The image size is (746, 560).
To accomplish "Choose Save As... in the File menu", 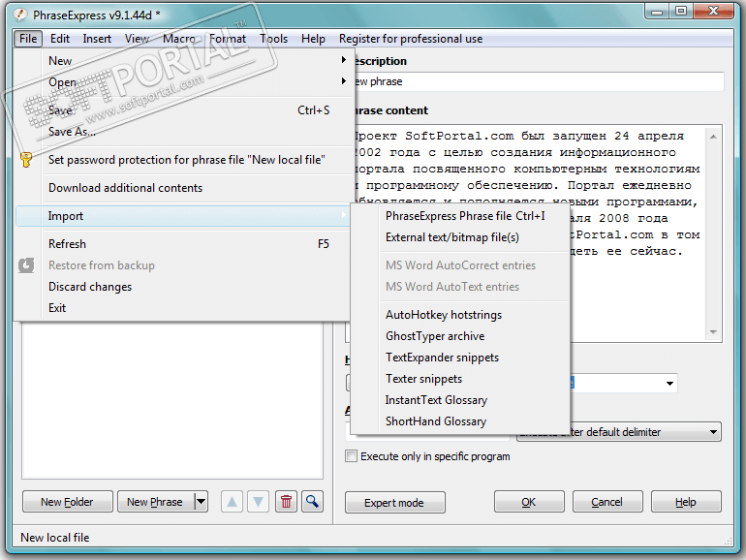I will pyautogui.click(x=185, y=132).
